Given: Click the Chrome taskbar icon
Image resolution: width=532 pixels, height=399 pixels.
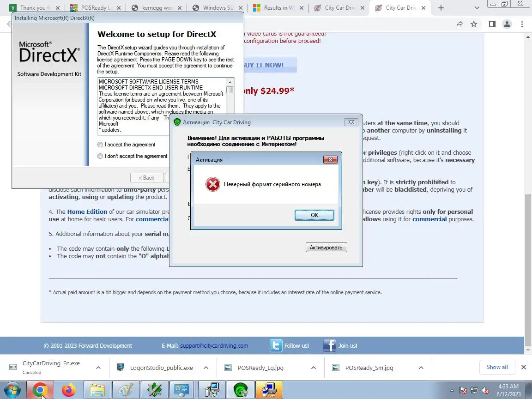Looking at the screenshot, I should [x=40, y=390].
